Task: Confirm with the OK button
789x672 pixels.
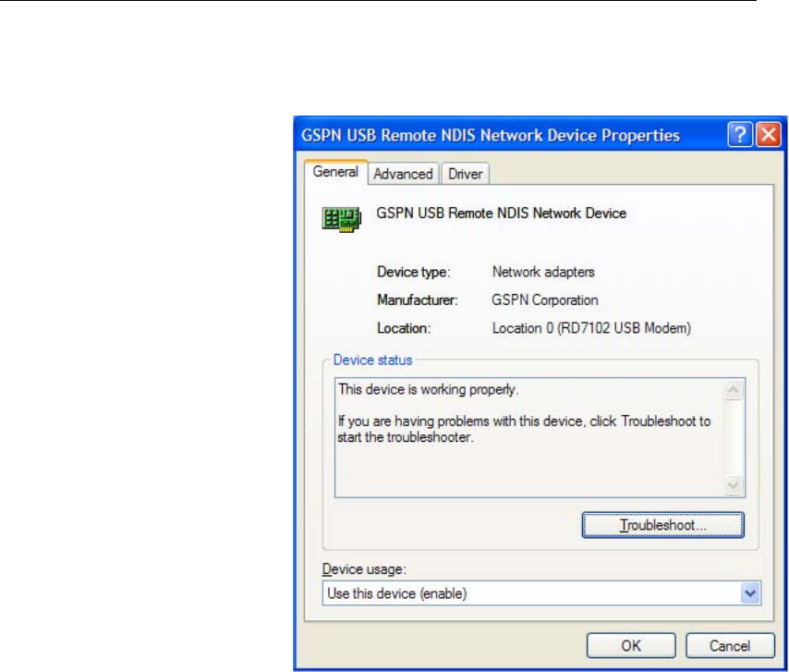Action: point(631,646)
